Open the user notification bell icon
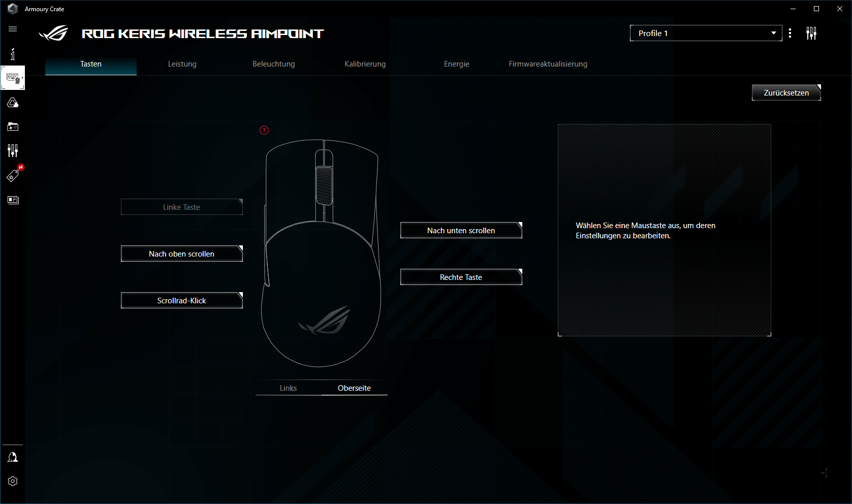852x504 pixels. click(x=13, y=457)
